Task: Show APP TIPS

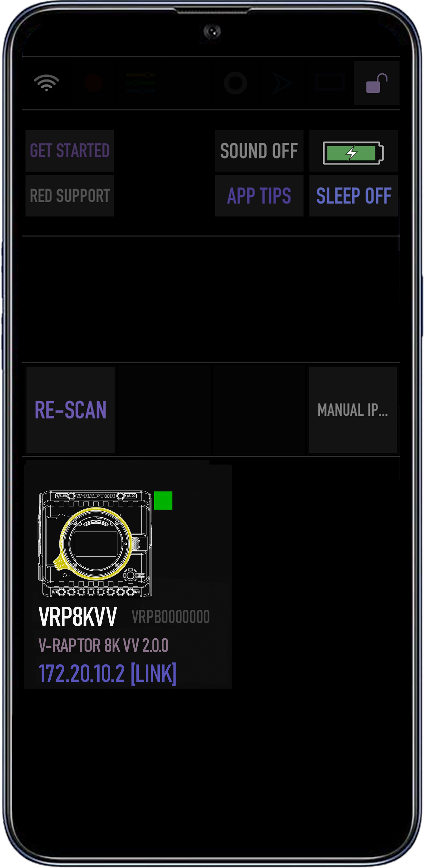Action: click(x=259, y=196)
